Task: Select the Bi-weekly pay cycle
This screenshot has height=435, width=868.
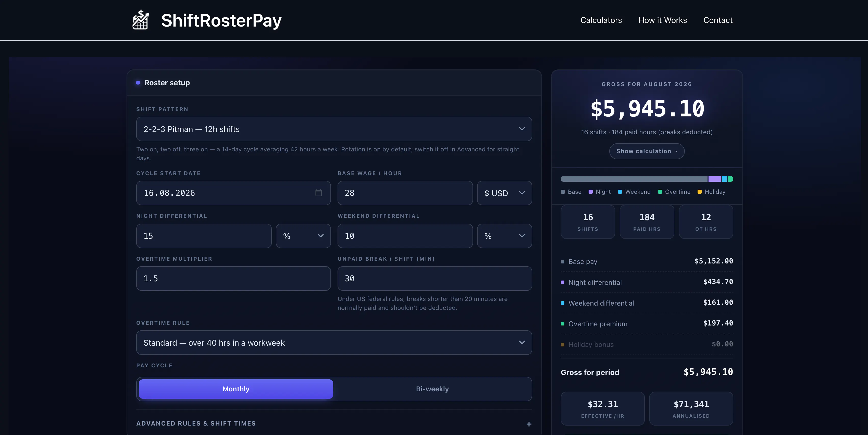Action: click(432, 389)
